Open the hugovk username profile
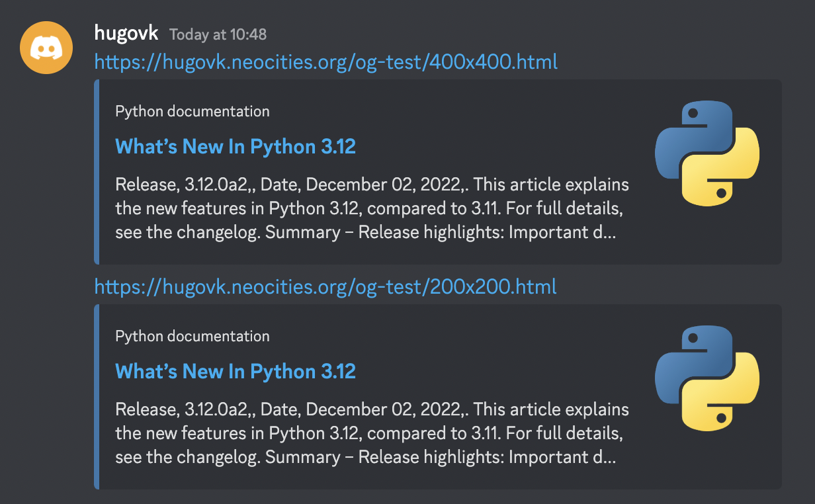The height and width of the screenshot is (504, 815). tap(126, 32)
